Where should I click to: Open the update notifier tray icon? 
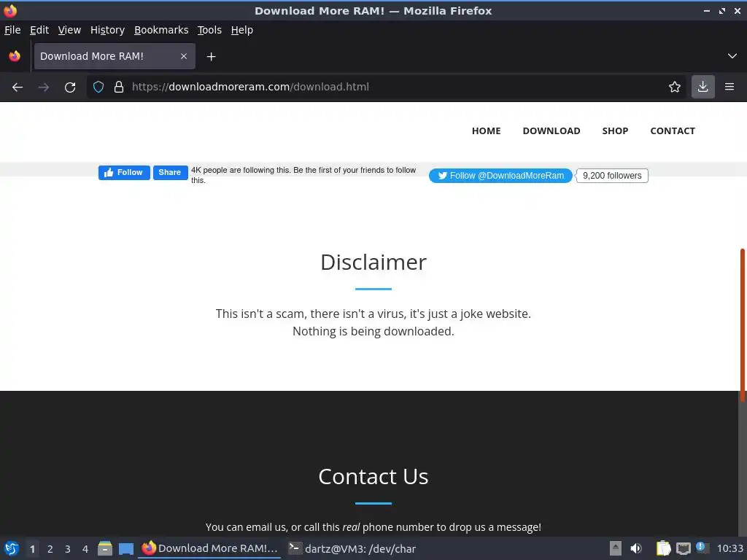point(703,548)
